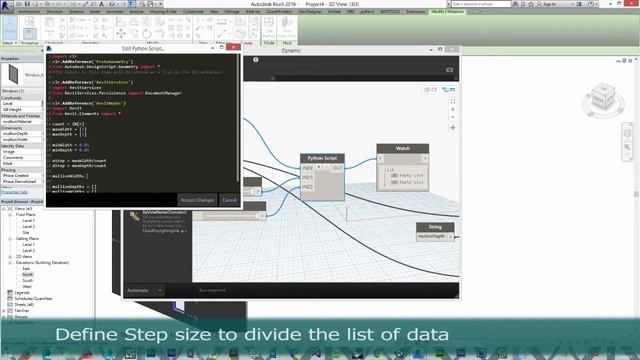This screenshot has width=640, height=360.
Task: Click the IN[0] port on Python Script node
Action: pyautogui.click(x=307, y=168)
